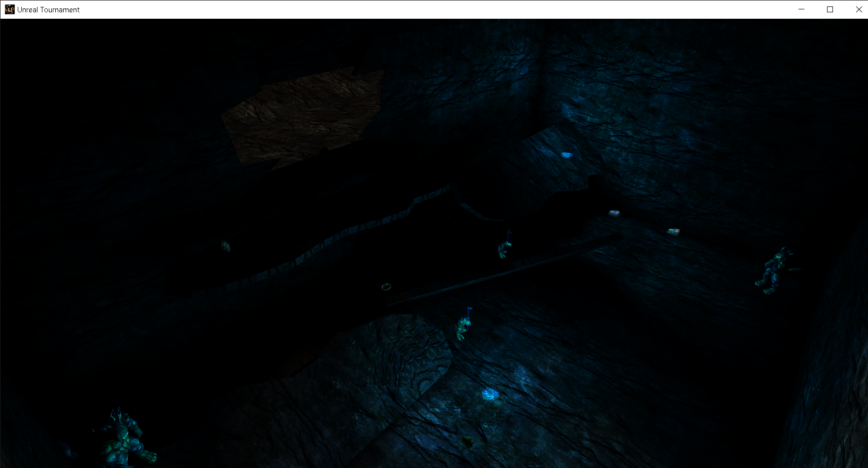The width and height of the screenshot is (868, 468).
Task: Minimize the Unreal Tournament window
Action: click(x=800, y=9)
